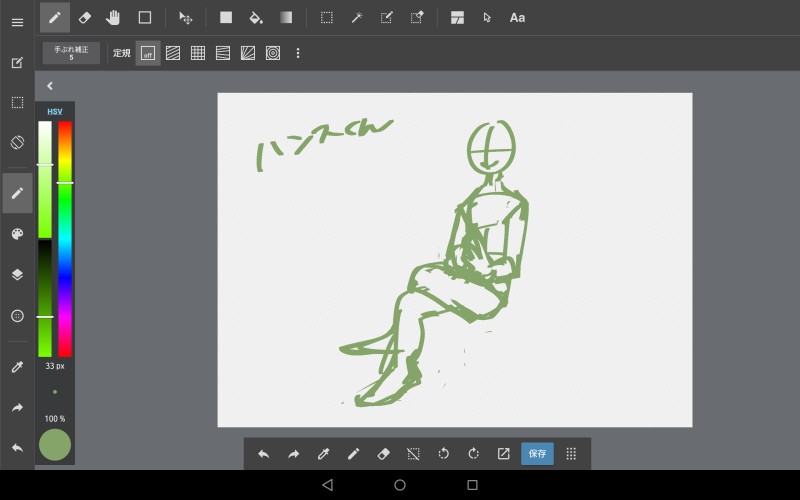Pick the Bucket fill tool
800x500 pixels.
[x=255, y=17]
